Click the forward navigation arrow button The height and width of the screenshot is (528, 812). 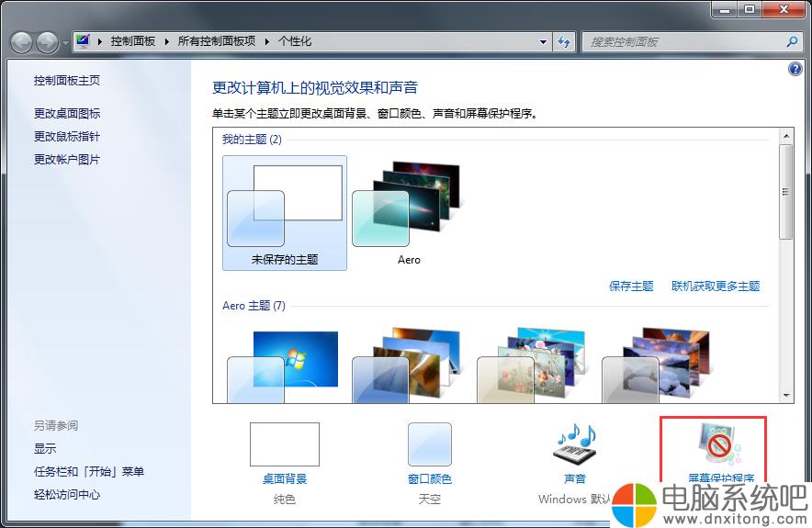coord(47,42)
